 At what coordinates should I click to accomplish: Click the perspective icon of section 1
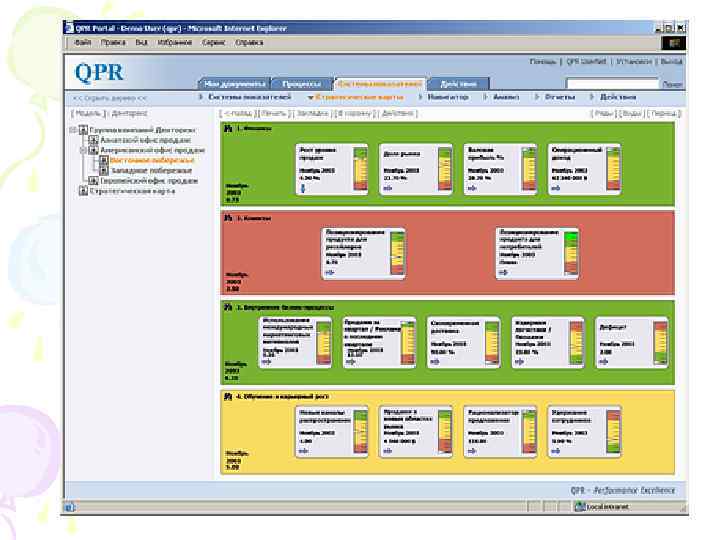point(228,129)
